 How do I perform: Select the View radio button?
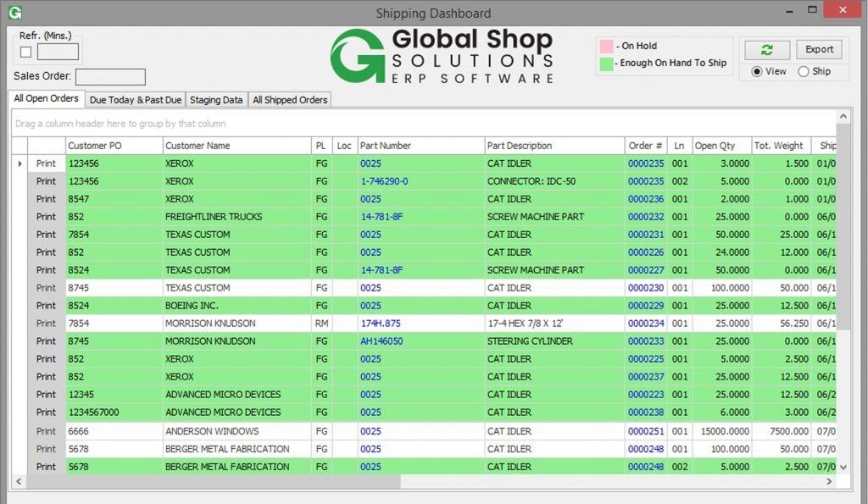[x=757, y=71]
